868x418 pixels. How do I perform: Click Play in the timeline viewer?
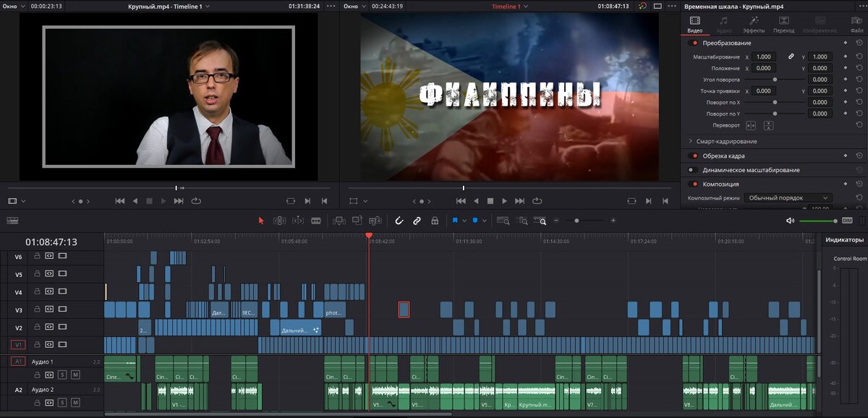[x=505, y=201]
